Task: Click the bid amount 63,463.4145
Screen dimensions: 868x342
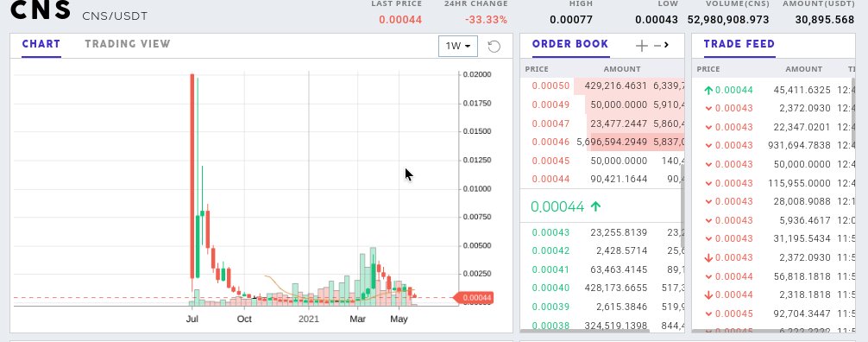Action: [x=619, y=270]
